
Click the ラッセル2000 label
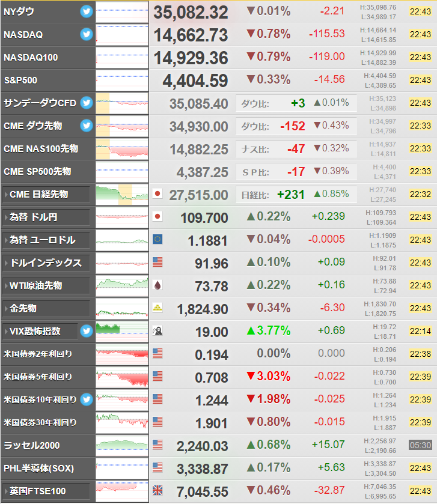point(32,446)
